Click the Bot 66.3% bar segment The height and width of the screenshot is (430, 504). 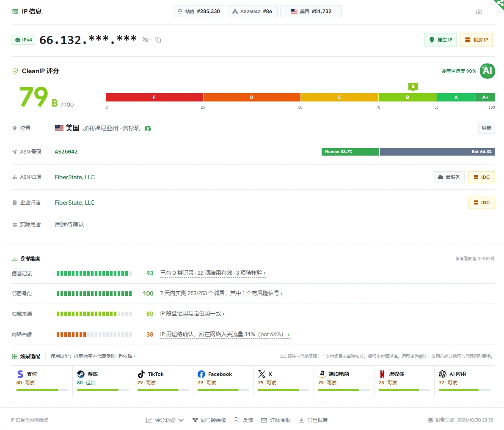(x=438, y=151)
